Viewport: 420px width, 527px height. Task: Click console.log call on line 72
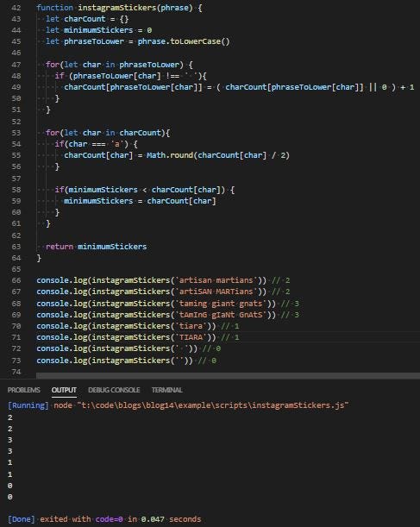coord(117,348)
